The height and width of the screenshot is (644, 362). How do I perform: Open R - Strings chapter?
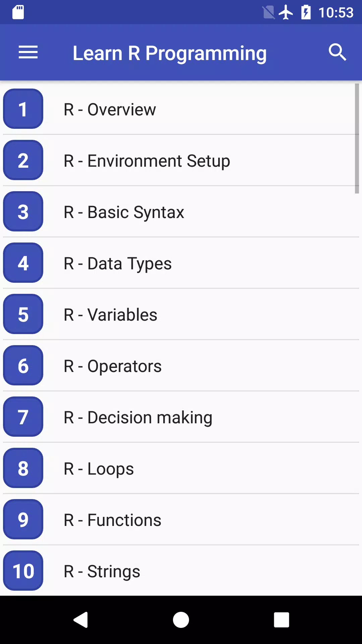click(181, 571)
